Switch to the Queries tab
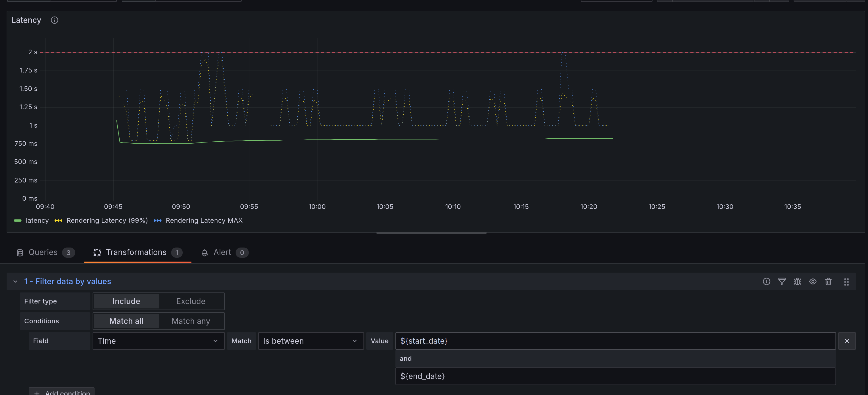The height and width of the screenshot is (395, 868). point(43,252)
